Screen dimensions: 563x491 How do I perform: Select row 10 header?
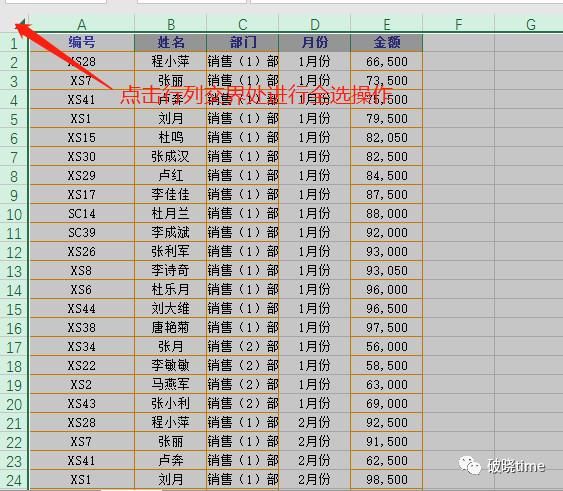pyautogui.click(x=14, y=214)
